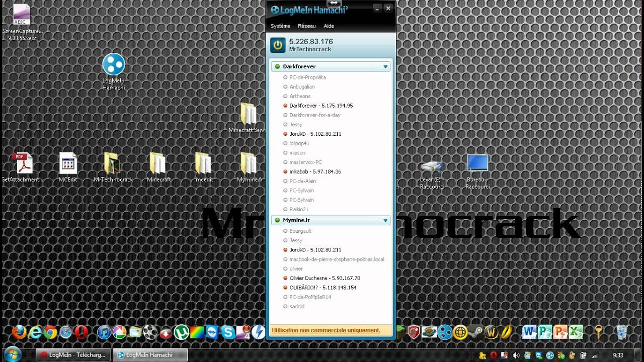Launch Microsoft Excel from the dock
Image resolution: width=644 pixels, height=362 pixels.
tap(576, 332)
